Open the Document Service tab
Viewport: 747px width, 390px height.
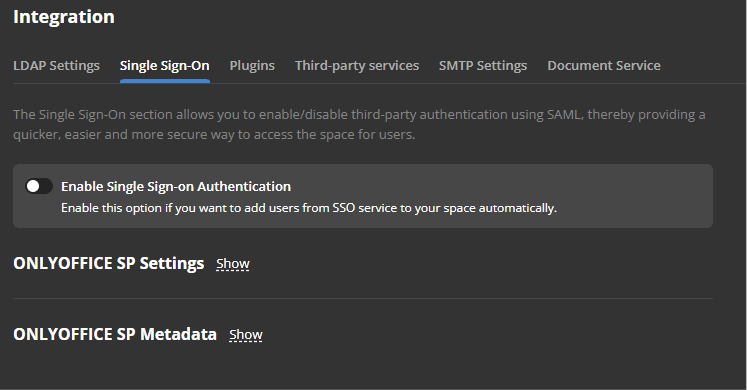[604, 65]
